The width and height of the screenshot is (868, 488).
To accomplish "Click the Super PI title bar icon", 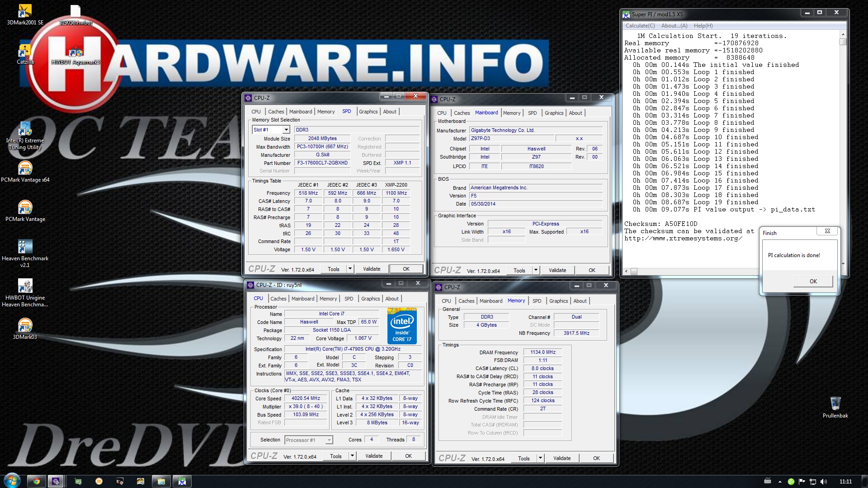I will (626, 14).
